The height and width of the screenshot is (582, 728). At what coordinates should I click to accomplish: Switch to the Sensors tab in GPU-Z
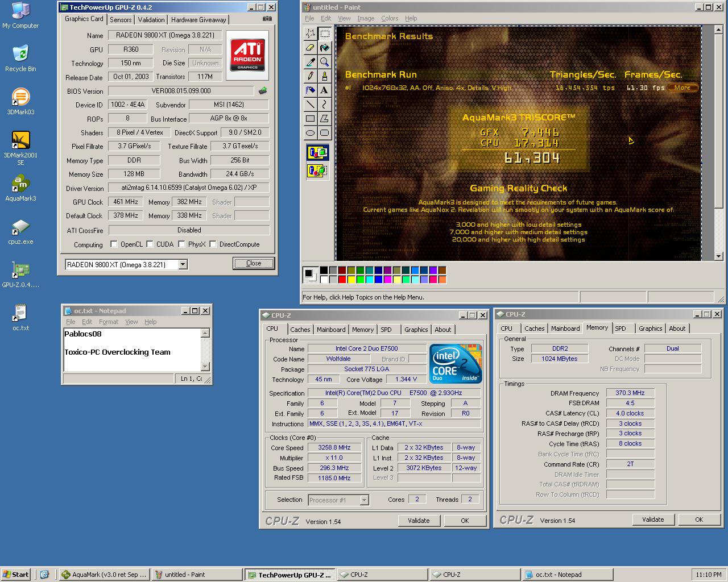click(121, 19)
